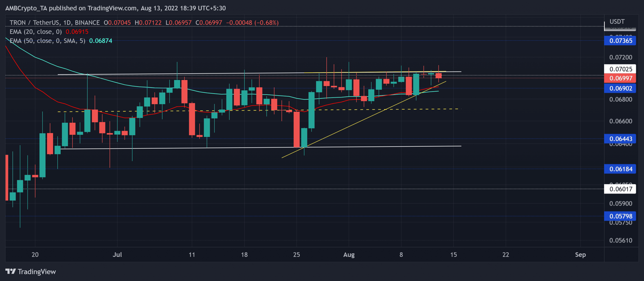This screenshot has height=281, width=644.
Task: Click the 0.06443 blue price label
Action: click(x=620, y=139)
